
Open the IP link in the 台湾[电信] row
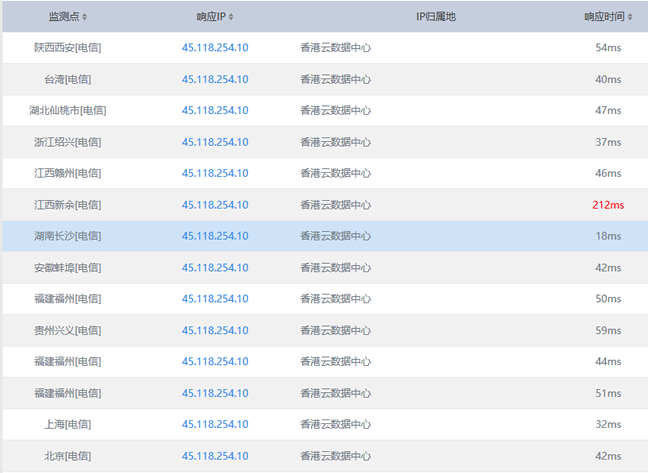click(x=215, y=79)
